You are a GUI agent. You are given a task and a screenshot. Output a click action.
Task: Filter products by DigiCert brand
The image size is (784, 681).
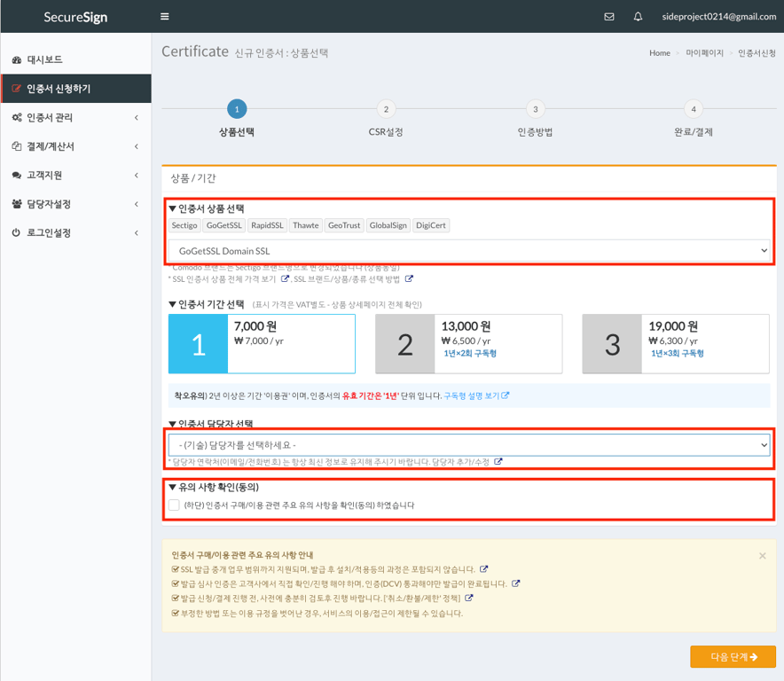(x=430, y=225)
